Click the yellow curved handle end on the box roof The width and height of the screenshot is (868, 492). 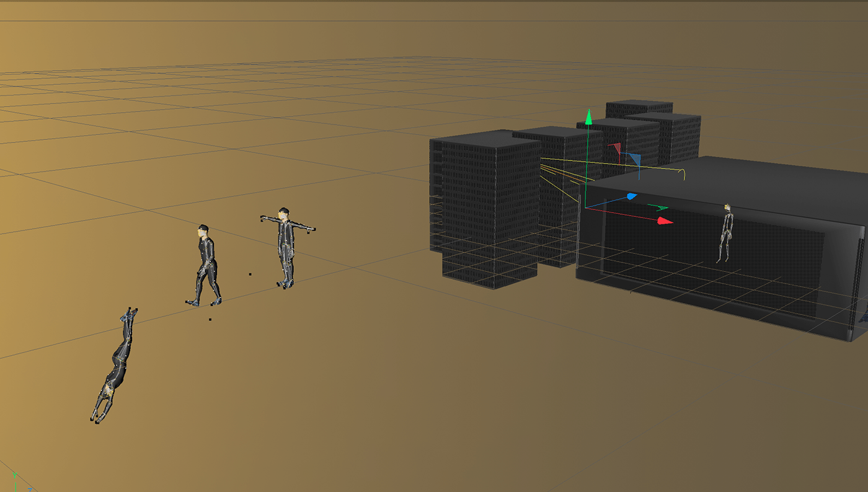coord(683,174)
